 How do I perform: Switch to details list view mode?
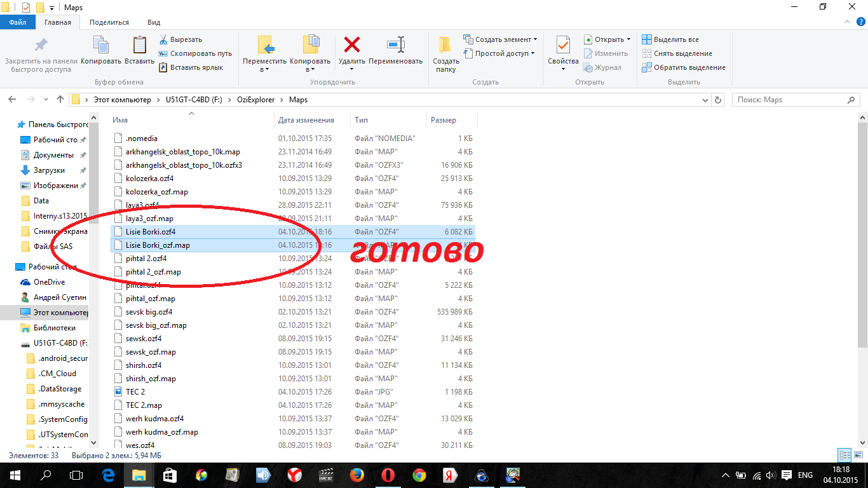pyautogui.click(x=844, y=456)
